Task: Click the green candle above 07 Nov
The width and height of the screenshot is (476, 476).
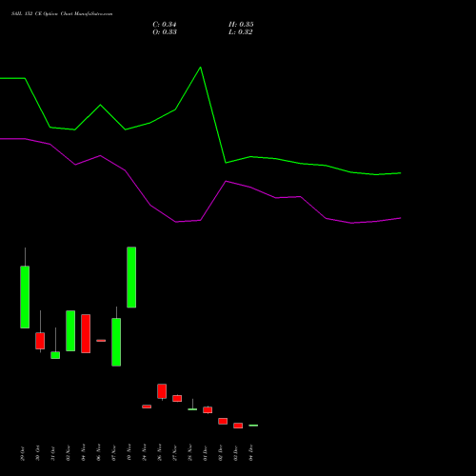Action: pos(116,342)
